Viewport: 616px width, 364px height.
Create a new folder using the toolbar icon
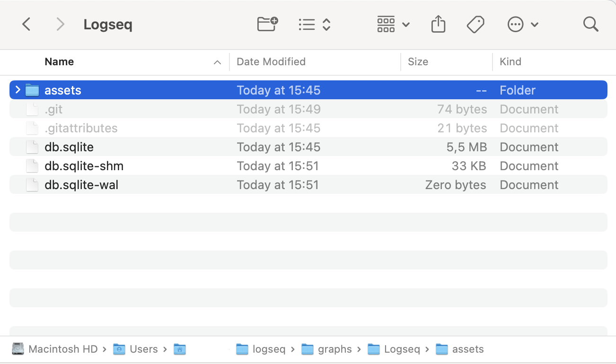point(267,24)
